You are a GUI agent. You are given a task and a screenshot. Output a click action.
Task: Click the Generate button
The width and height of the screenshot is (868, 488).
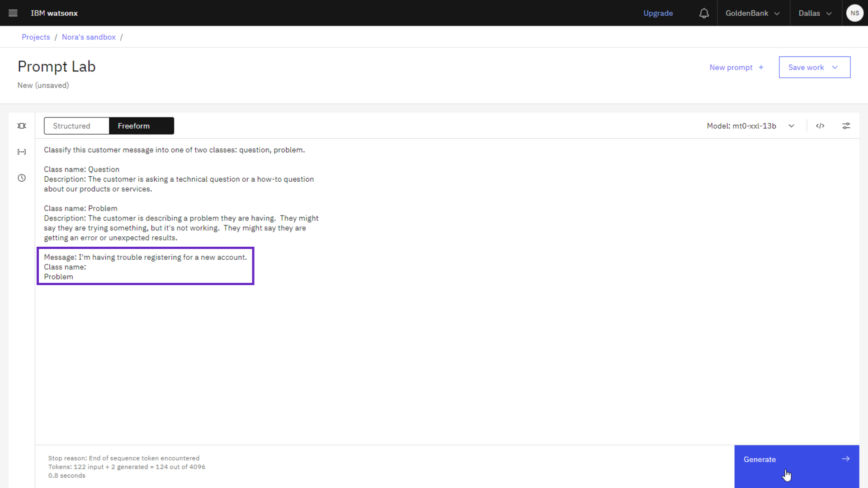797,460
